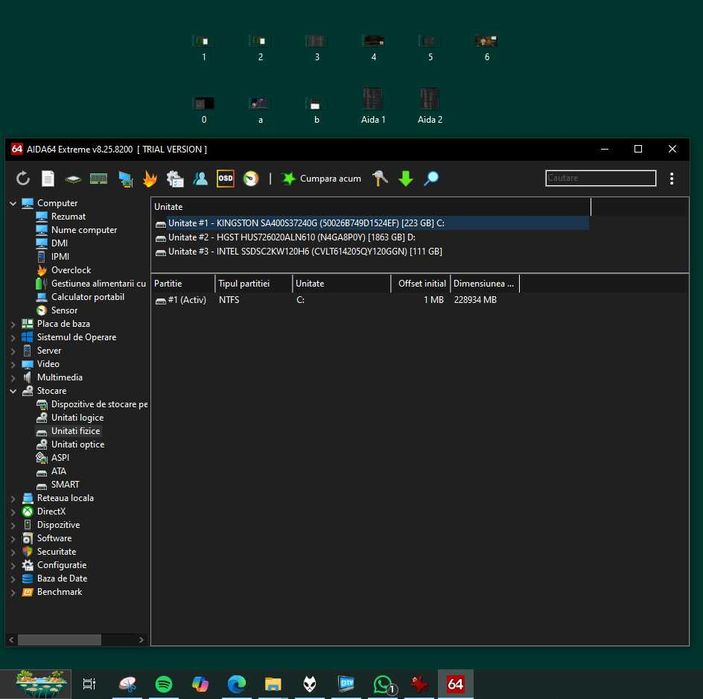Click the green download arrow icon
The width and height of the screenshot is (703, 699).
[406, 178]
